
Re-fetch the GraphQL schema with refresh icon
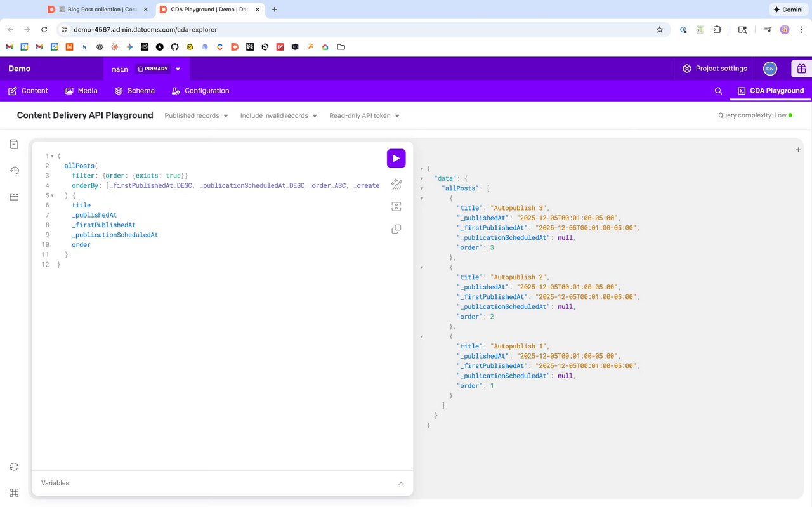click(14, 466)
